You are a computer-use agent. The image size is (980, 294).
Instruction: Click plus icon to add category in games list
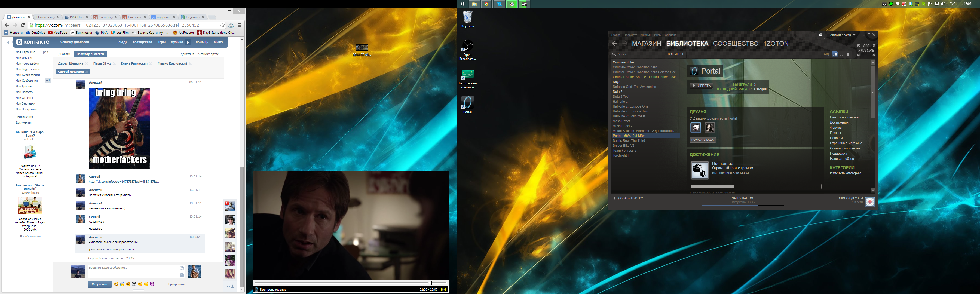[683, 62]
